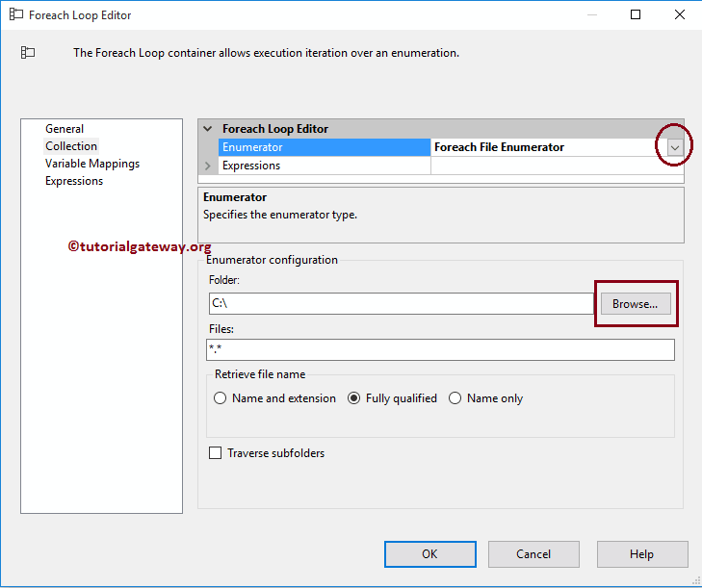Screen dimensions: 702x588
Task: Click the OK button
Action: click(429, 554)
